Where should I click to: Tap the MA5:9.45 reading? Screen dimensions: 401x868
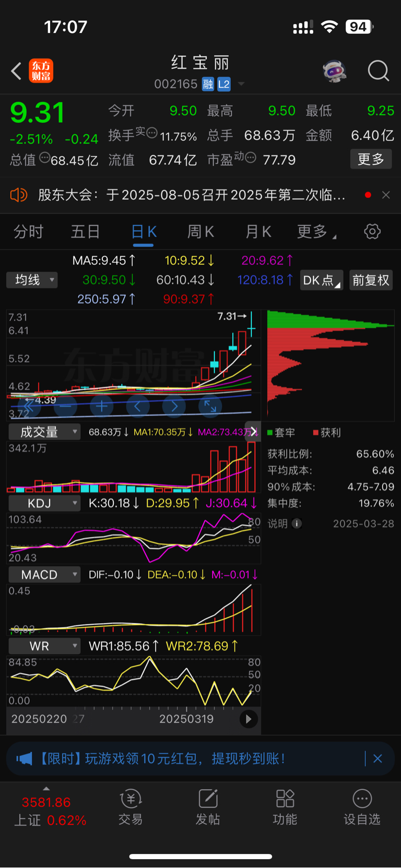pyautogui.click(x=104, y=260)
